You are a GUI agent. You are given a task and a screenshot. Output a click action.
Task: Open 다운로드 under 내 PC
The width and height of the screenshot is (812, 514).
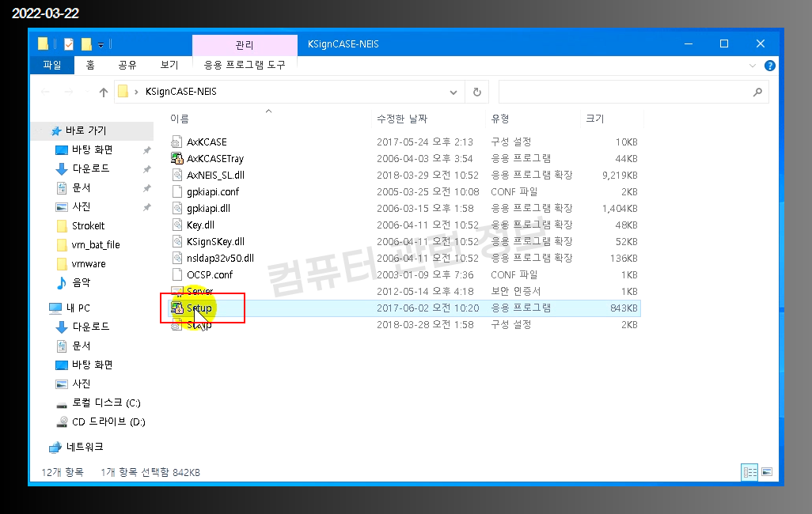tap(91, 327)
